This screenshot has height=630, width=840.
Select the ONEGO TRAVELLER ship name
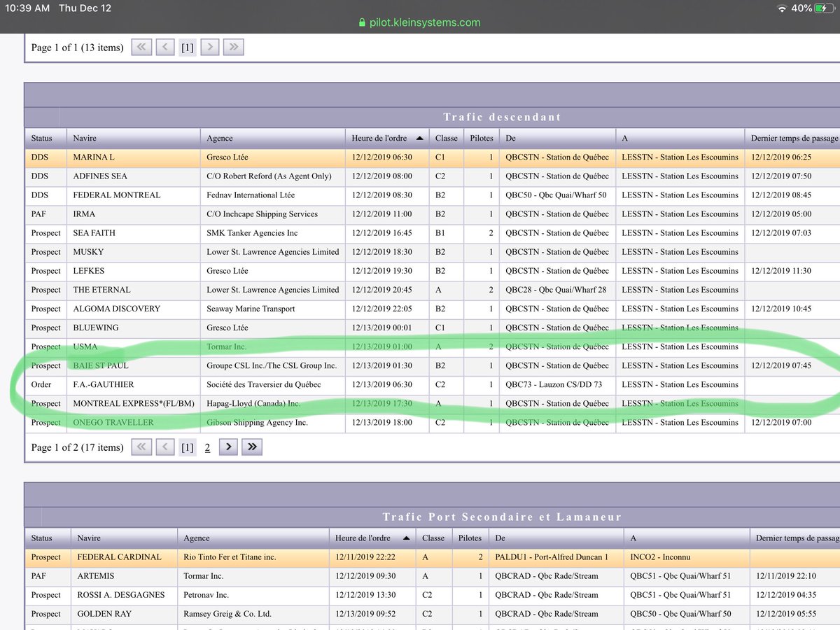click(113, 422)
